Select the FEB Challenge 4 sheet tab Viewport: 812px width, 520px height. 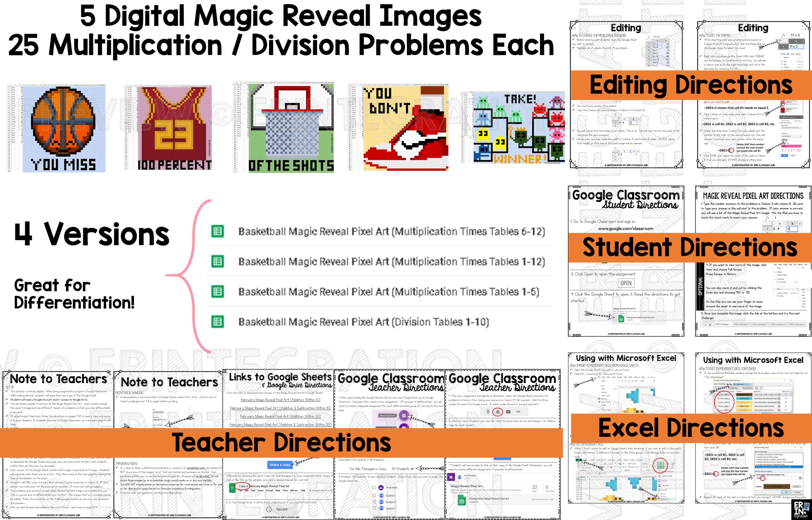(x=779, y=324)
